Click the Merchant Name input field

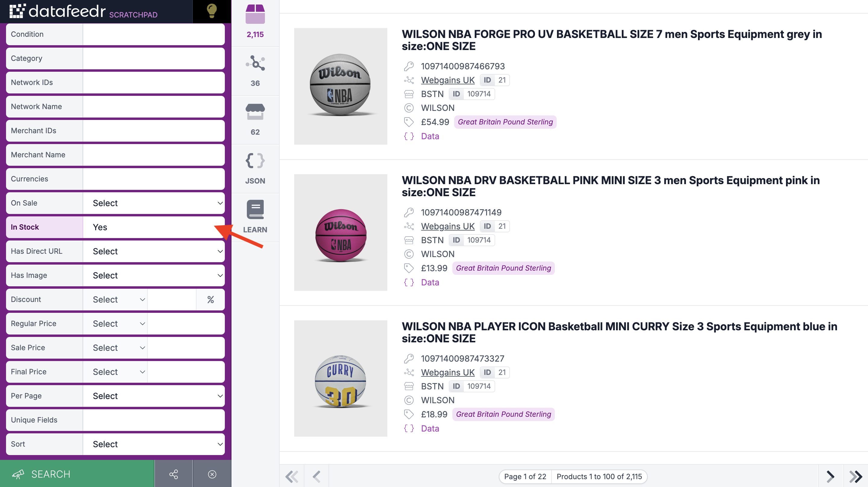(154, 155)
